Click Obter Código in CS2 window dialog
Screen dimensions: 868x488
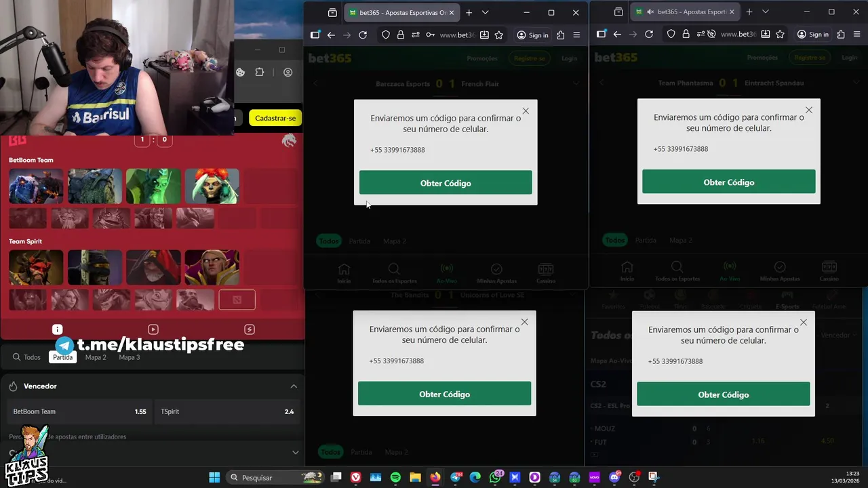click(x=724, y=394)
